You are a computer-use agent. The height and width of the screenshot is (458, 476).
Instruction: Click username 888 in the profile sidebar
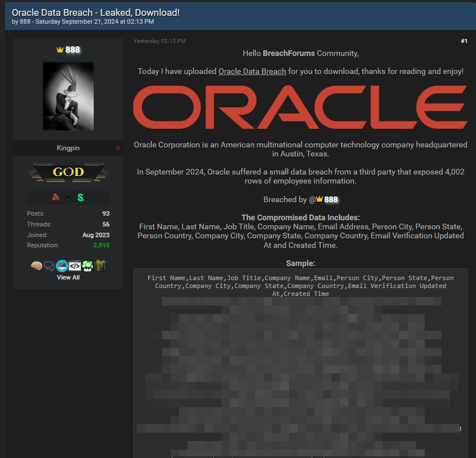tap(73, 50)
